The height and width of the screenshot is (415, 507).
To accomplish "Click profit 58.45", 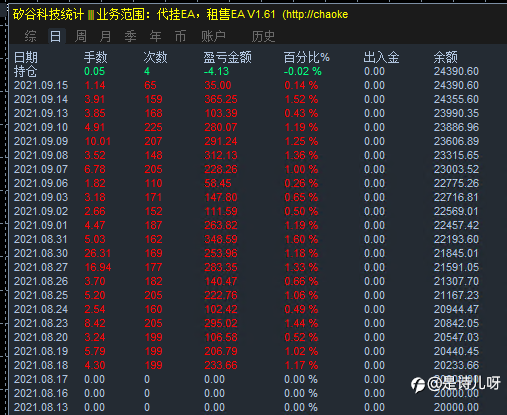I will coord(218,183).
